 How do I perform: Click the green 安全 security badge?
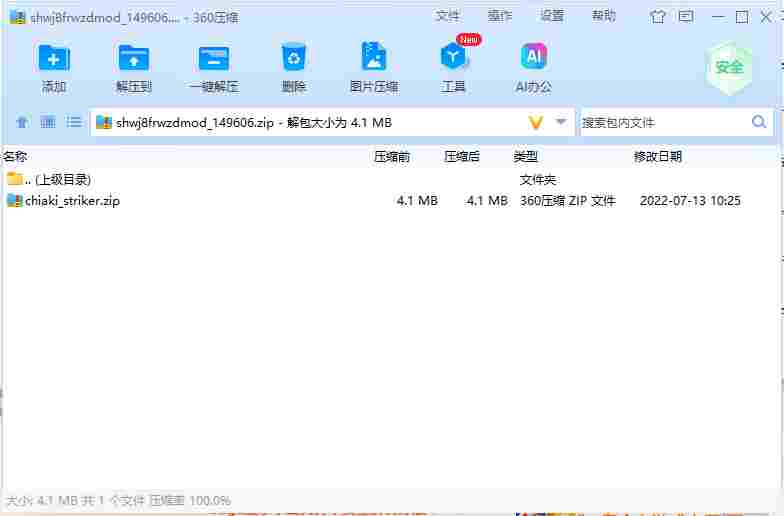(x=730, y=68)
